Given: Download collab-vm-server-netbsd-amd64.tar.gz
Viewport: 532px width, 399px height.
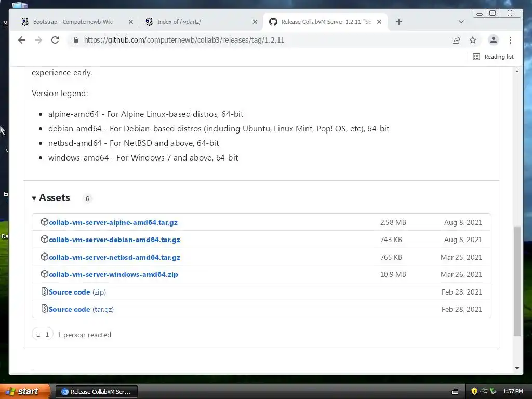Looking at the screenshot, I should [x=114, y=257].
